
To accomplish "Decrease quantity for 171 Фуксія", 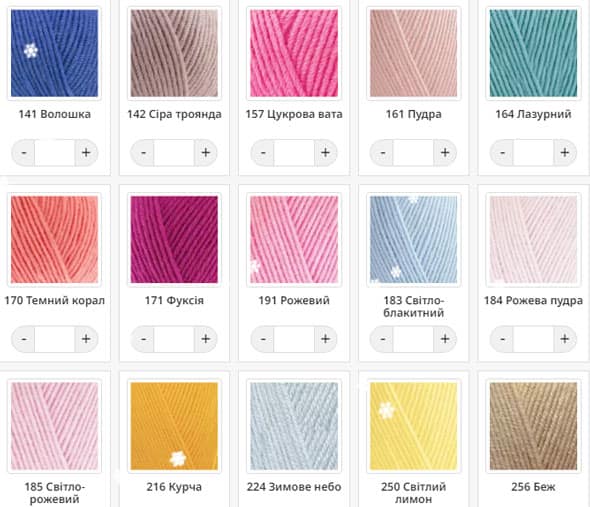I will 143,339.
